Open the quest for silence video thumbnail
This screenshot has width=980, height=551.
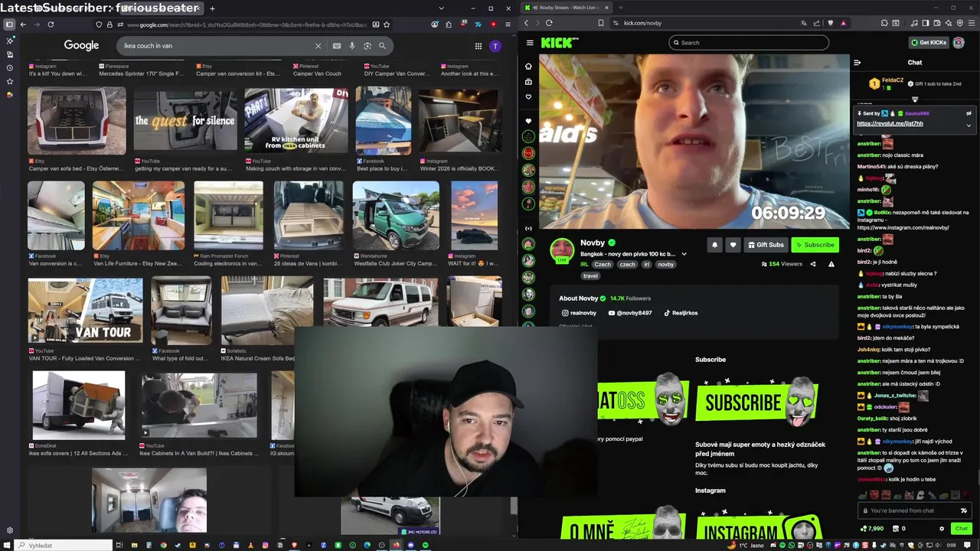pos(185,121)
